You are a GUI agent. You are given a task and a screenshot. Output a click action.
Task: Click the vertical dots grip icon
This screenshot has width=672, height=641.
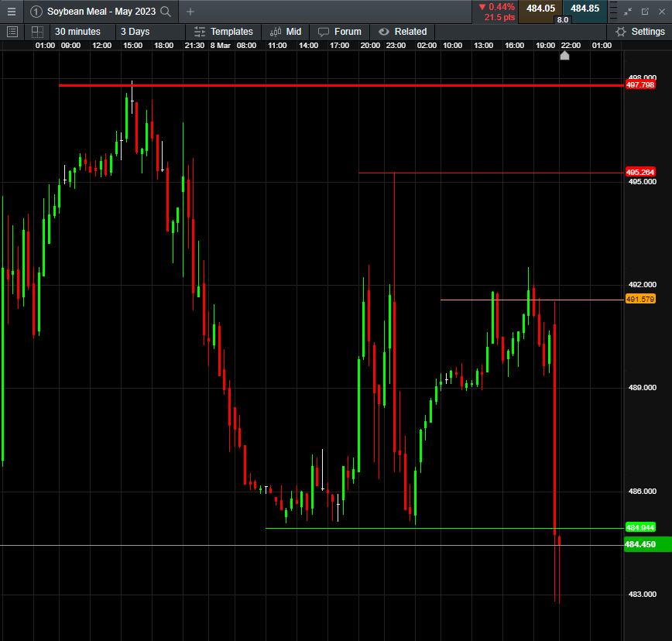point(613,12)
